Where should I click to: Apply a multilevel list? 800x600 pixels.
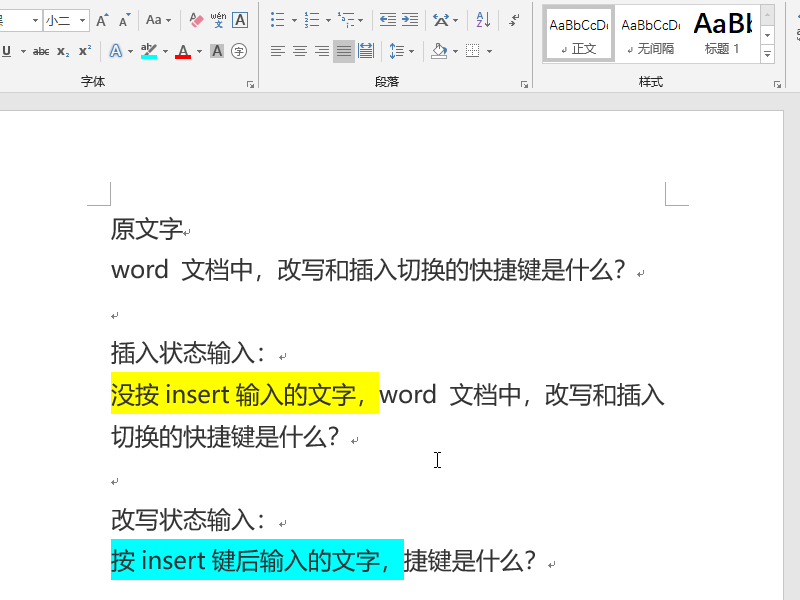[x=345, y=20]
